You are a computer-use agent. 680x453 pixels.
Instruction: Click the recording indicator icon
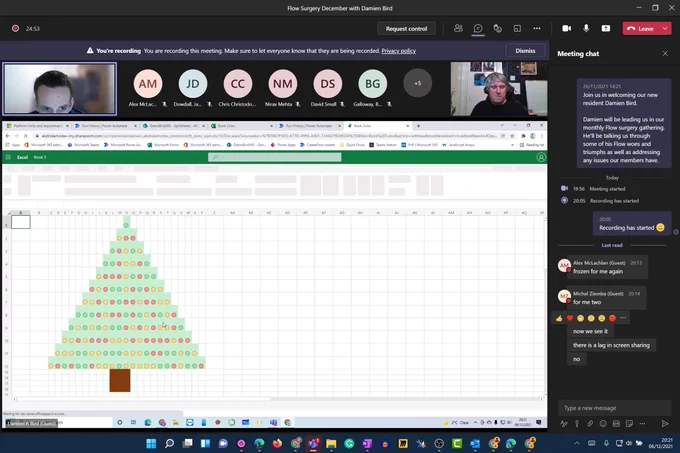click(x=16, y=29)
